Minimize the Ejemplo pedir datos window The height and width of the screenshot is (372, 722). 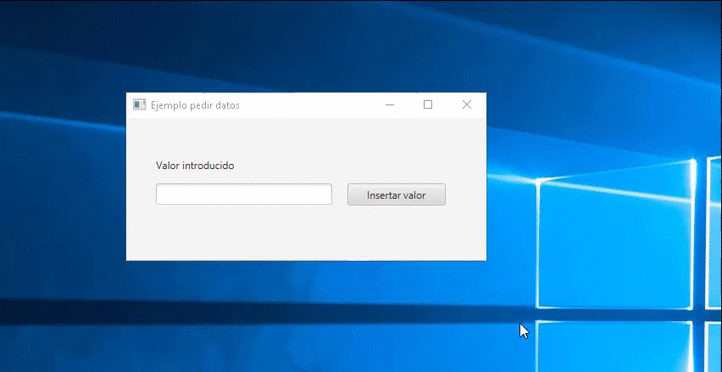[x=390, y=105]
